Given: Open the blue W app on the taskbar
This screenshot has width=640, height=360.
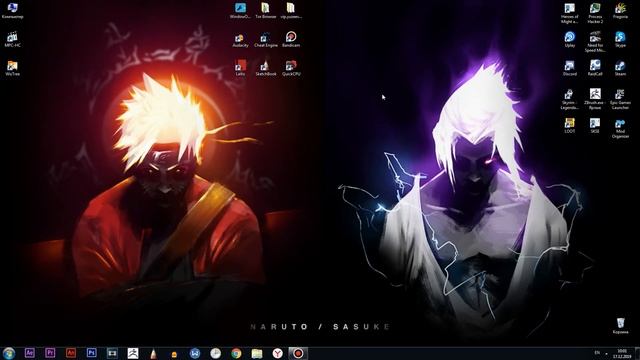Looking at the screenshot, I should pyautogui.click(x=195, y=353).
